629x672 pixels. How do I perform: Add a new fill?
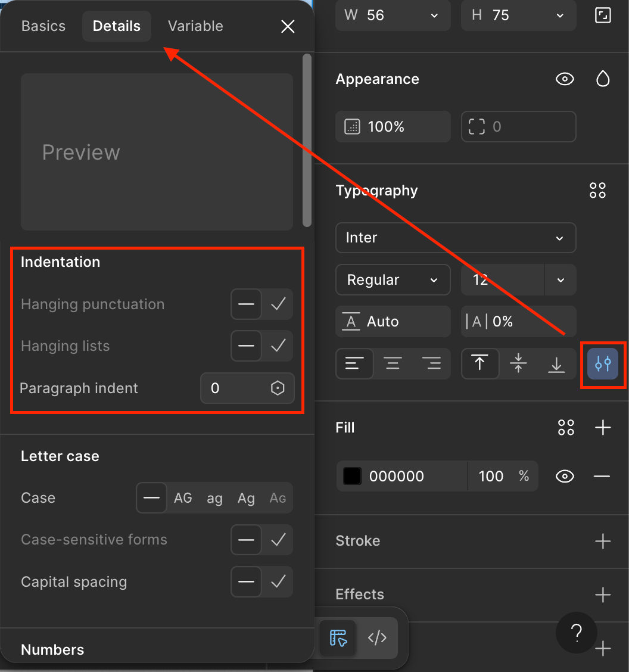pos(602,427)
